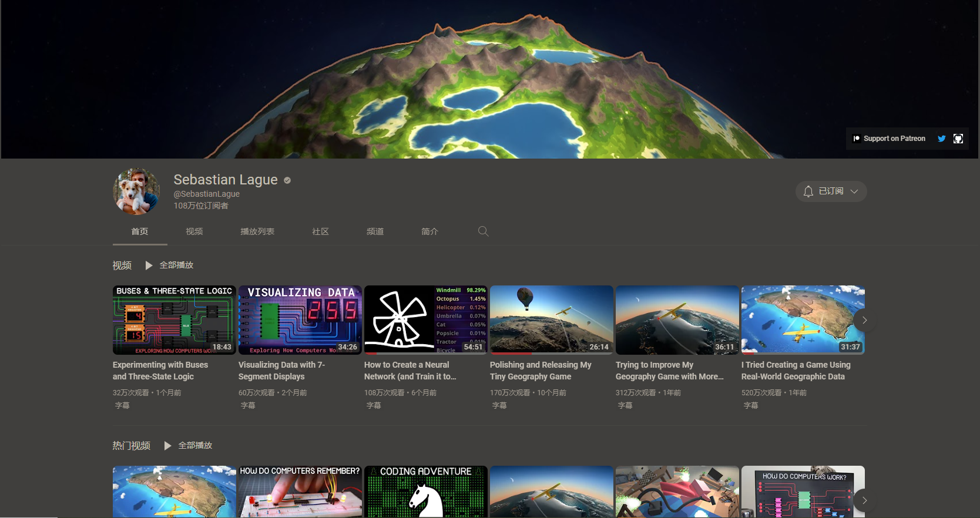
Task: Click 字幕 badge under Buses video
Action: coord(122,406)
